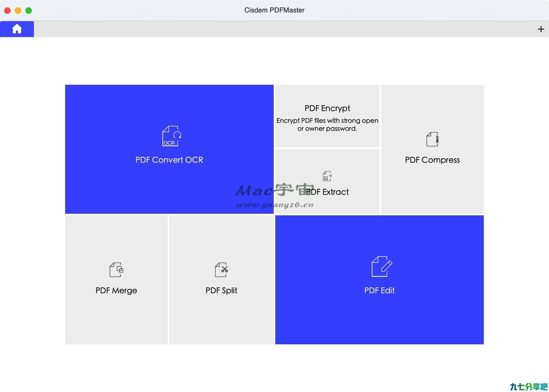Launch PDF Merge via its label
The image size is (549, 392).
point(116,291)
